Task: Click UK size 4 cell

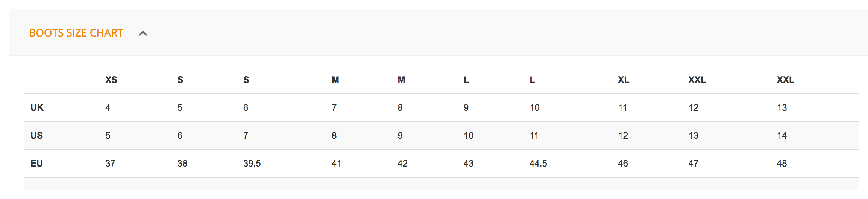Action: tap(108, 108)
